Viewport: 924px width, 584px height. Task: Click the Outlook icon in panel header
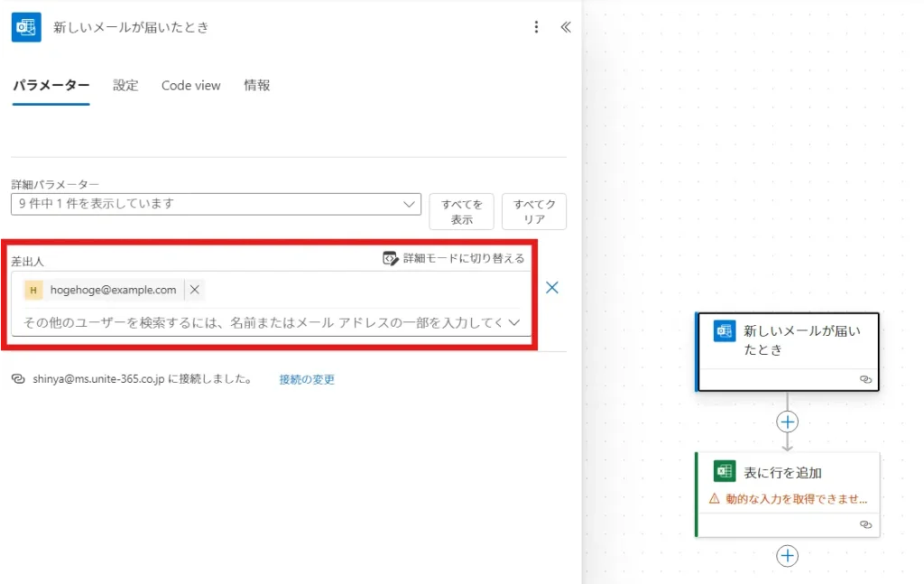pos(26,27)
